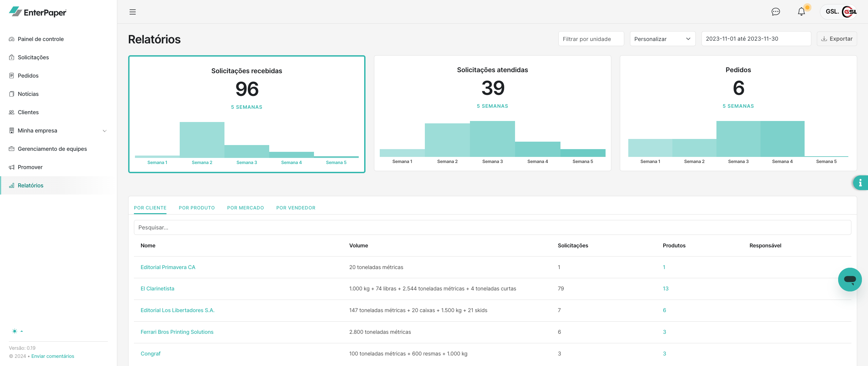Click the Painel de controle dashboard icon
868x366 pixels.
tap(12, 39)
